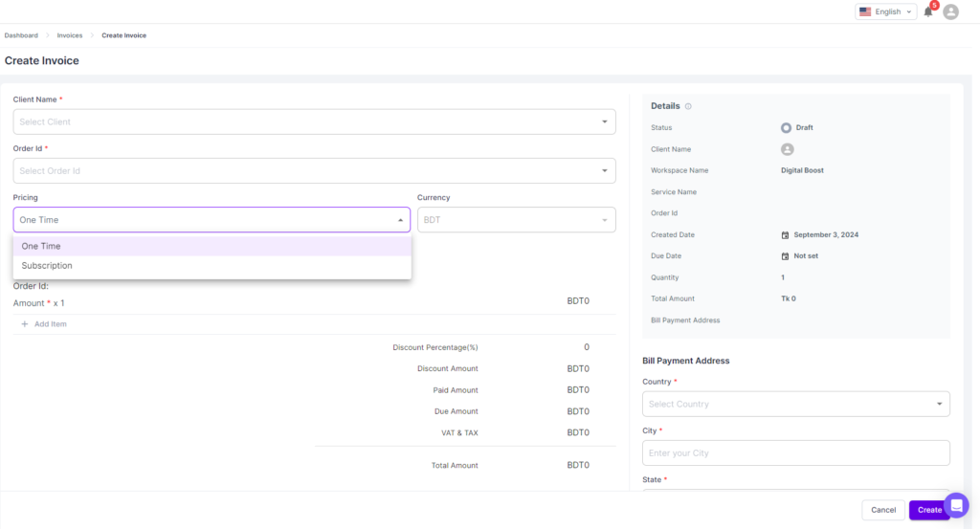Go to Invoices breadcrumb link

click(70, 35)
